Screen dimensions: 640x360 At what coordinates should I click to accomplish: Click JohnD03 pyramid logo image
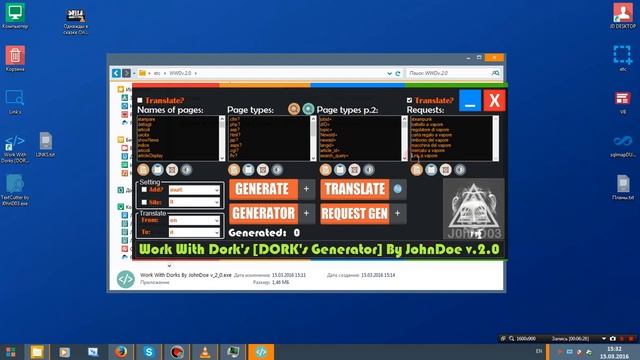(x=473, y=209)
